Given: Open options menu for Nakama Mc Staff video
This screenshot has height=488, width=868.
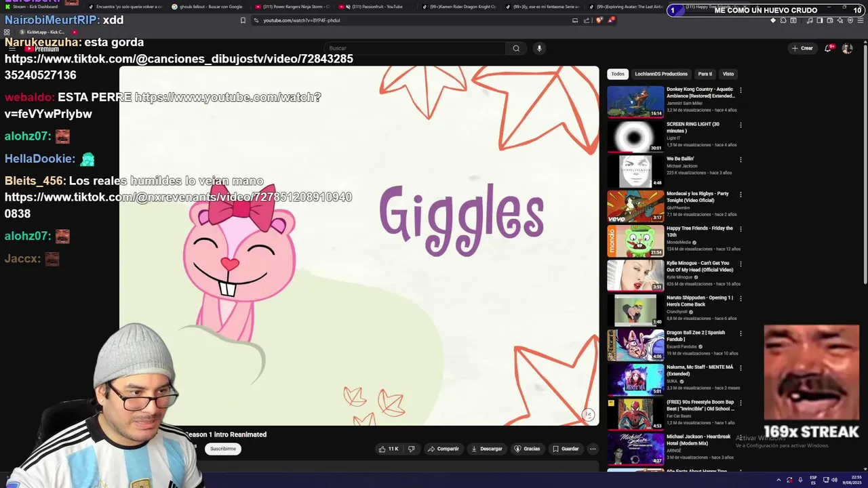Looking at the screenshot, I should coord(741,369).
